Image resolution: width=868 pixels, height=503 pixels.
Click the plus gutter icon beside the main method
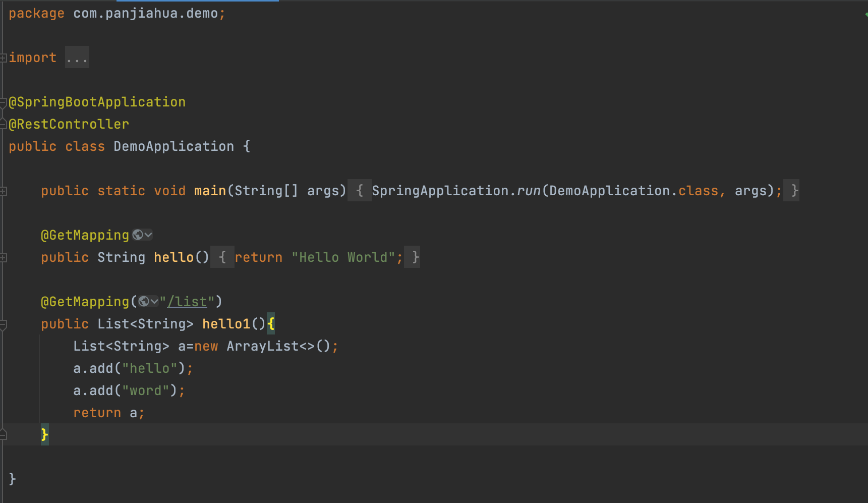click(x=3, y=190)
